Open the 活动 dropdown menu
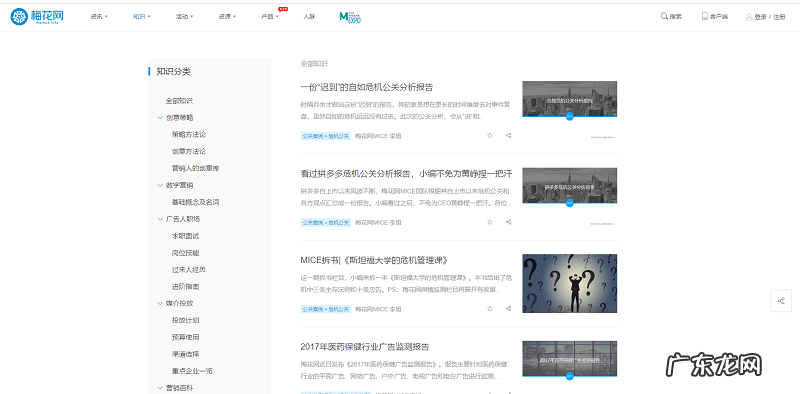 [x=185, y=16]
